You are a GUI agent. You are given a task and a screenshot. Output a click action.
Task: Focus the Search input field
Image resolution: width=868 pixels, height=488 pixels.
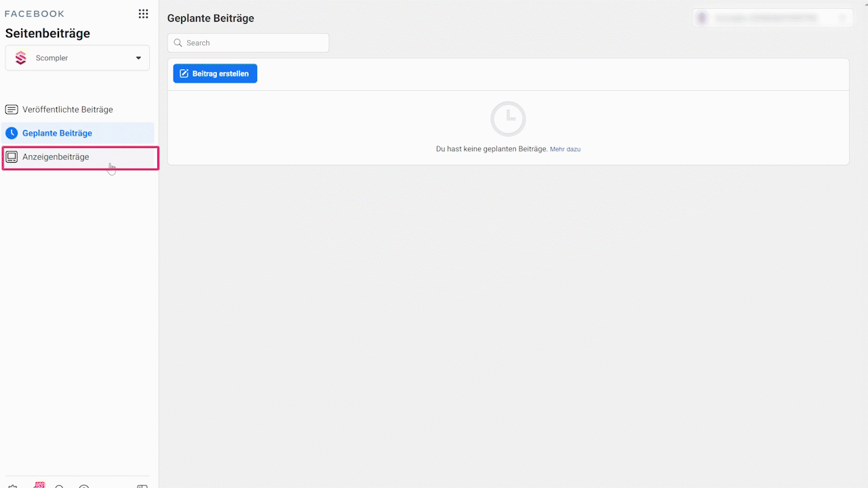254,43
